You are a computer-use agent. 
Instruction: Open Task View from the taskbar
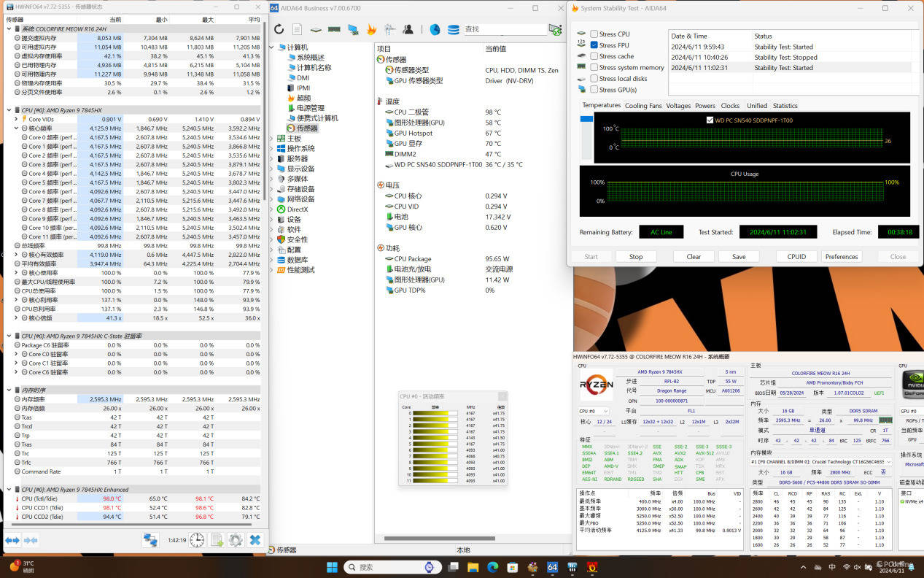pyautogui.click(x=453, y=567)
